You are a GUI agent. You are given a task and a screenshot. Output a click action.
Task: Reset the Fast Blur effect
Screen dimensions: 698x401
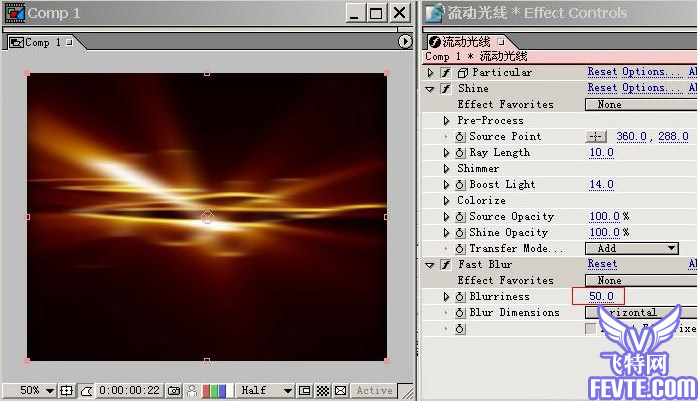pos(602,264)
